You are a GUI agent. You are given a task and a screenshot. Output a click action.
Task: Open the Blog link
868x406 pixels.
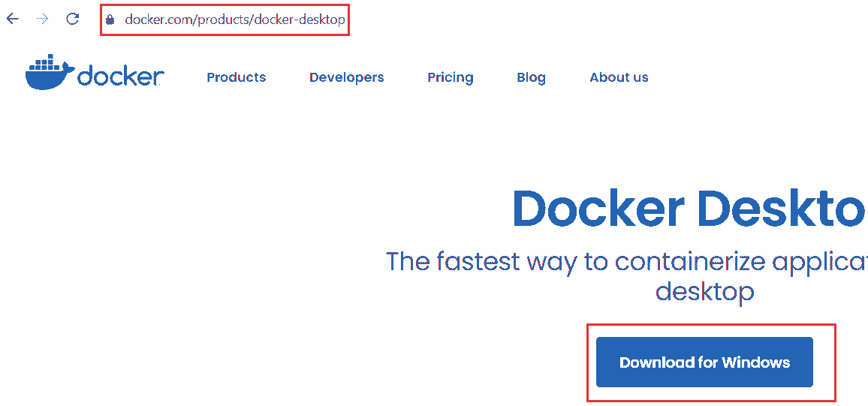pos(531,77)
